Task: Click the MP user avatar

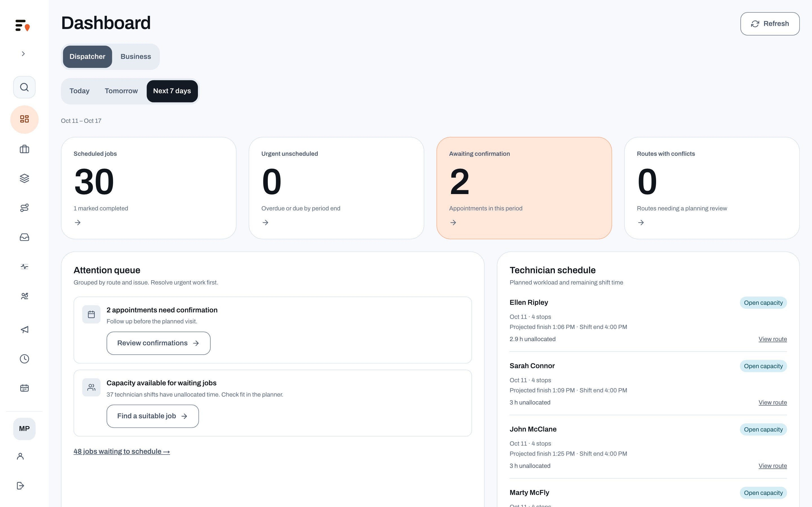Action: 24,428
